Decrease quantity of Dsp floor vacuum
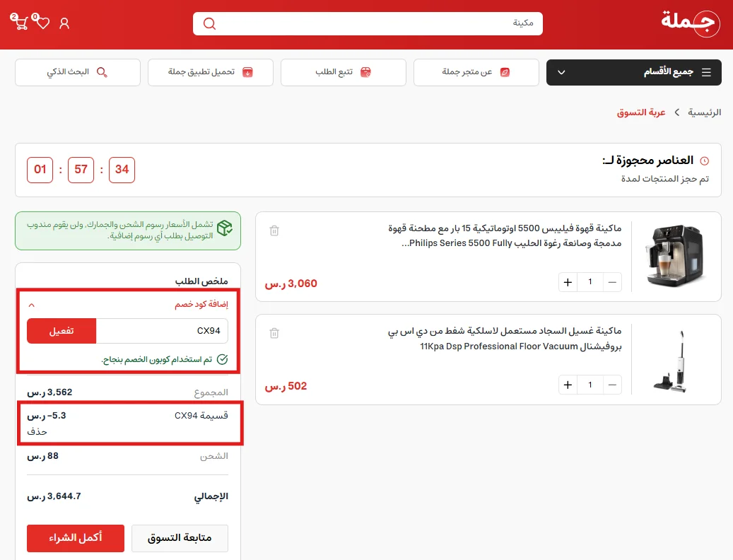 tap(612, 385)
